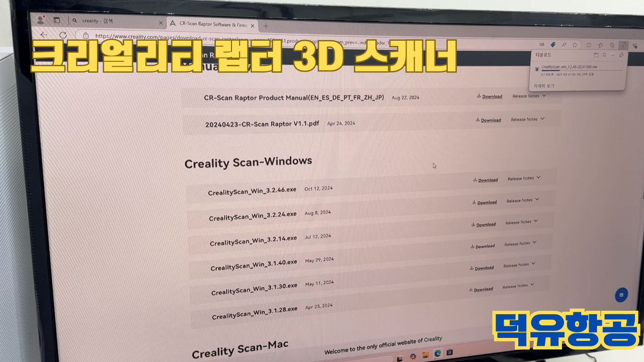Activate the read aloud icon in address bar
Image resolution: width=644 pixels, height=362 pixels.
[564, 45]
